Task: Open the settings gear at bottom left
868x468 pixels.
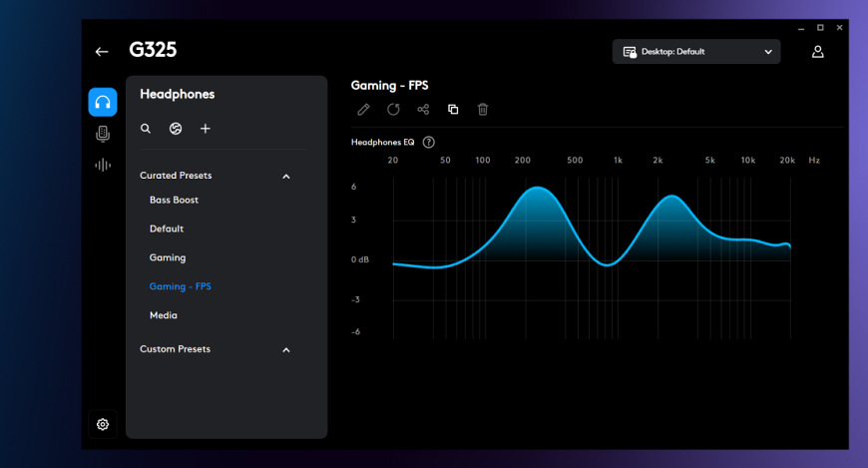Action: pyautogui.click(x=103, y=424)
